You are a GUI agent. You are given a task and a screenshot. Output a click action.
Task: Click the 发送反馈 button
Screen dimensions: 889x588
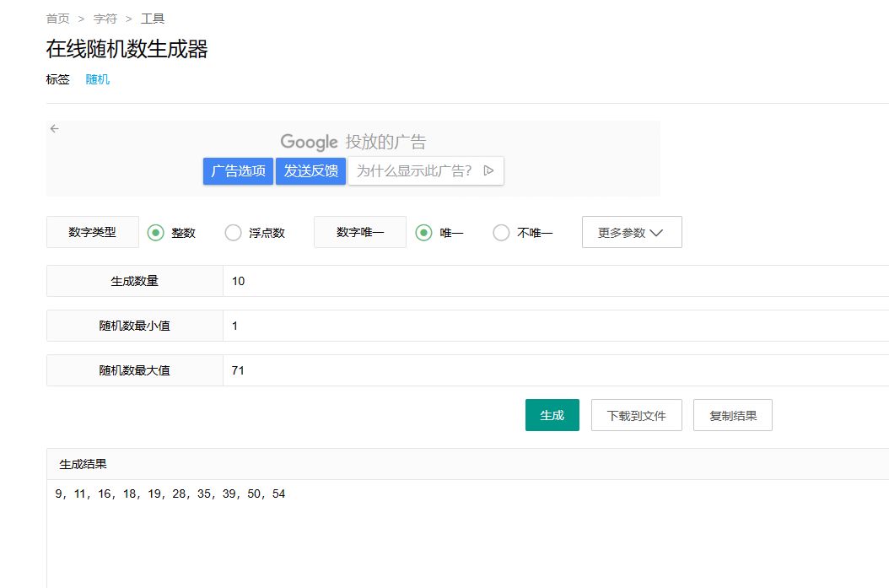coord(310,171)
